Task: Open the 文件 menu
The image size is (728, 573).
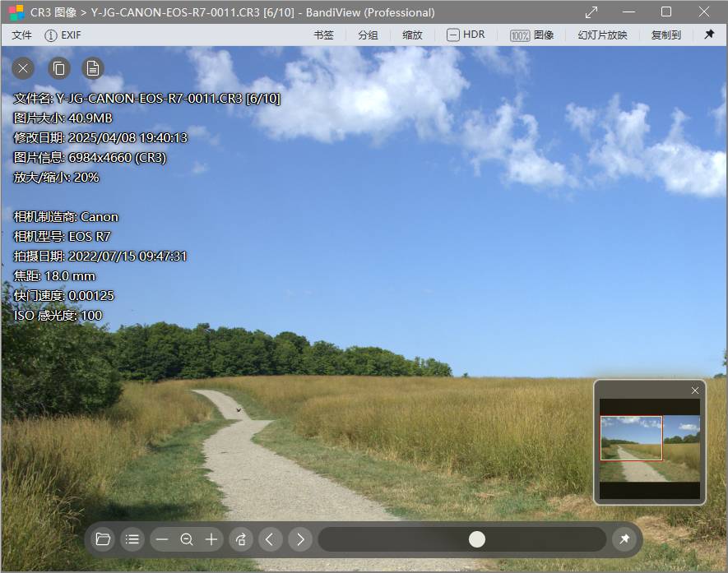Action: (22, 35)
